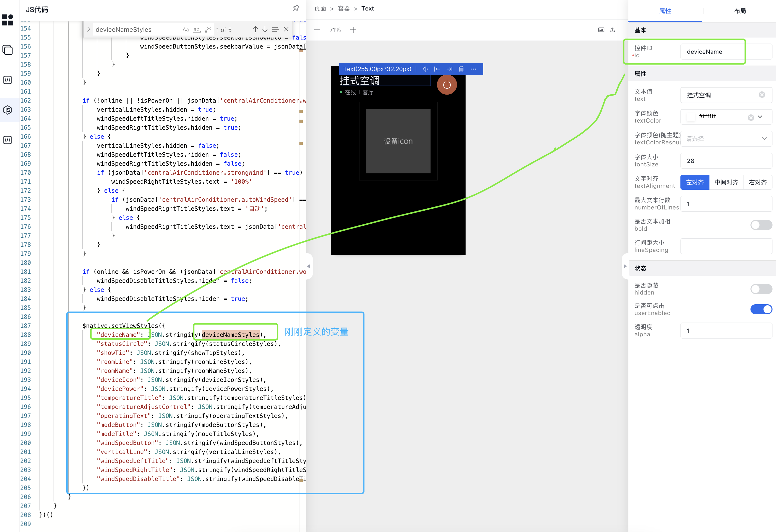Screen dimensions: 776x532
Task: Clear the 文本值 text field
Action: (762, 95)
